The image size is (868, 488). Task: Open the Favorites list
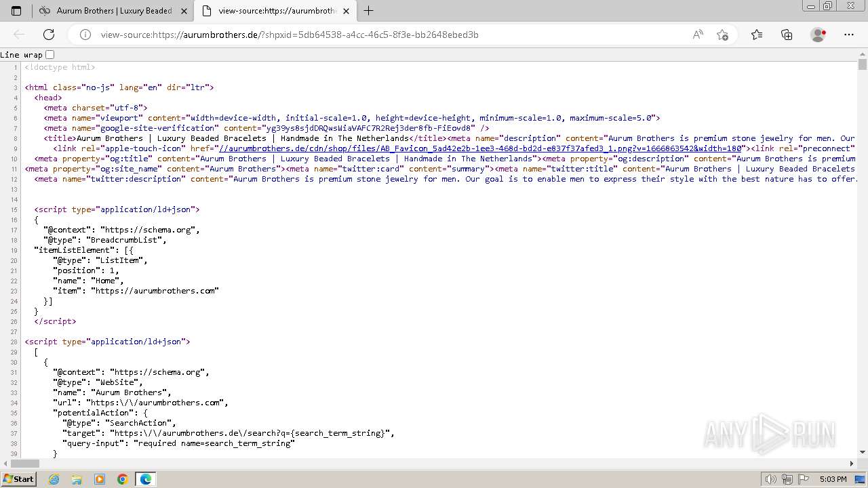(757, 35)
